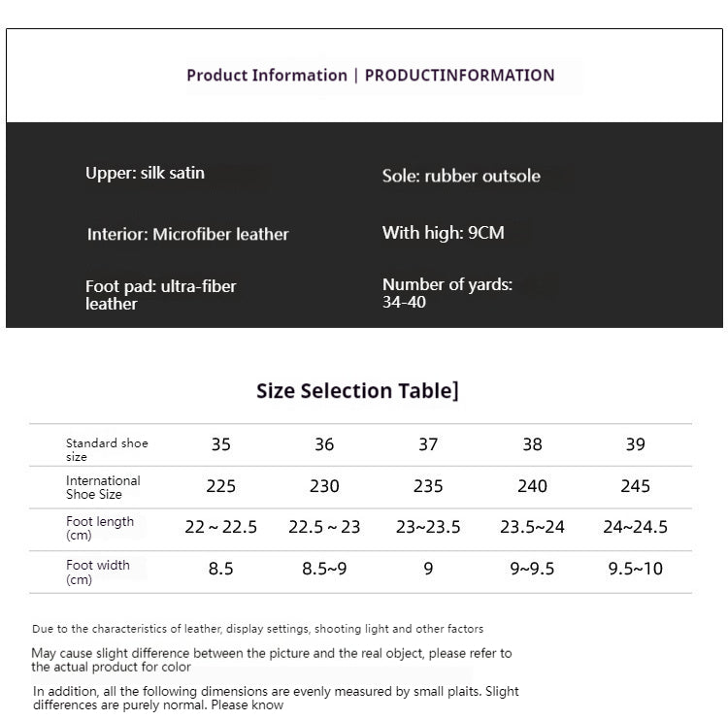This screenshot has width=728, height=720.
Task: Select standard shoe size 37 cell
Action: coord(428,444)
